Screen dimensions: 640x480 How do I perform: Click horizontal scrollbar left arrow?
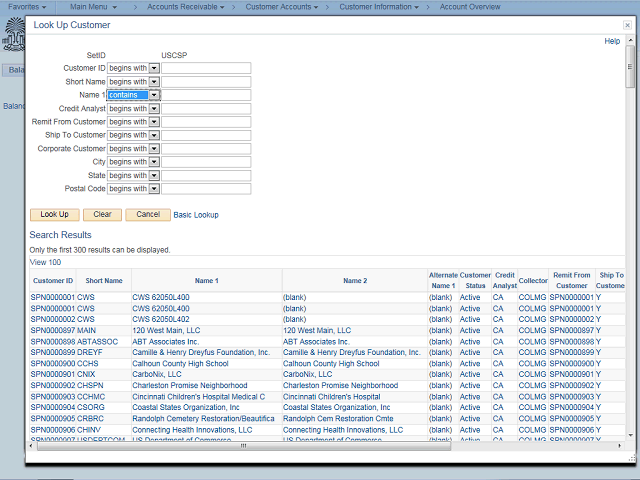pyautogui.click(x=31, y=446)
